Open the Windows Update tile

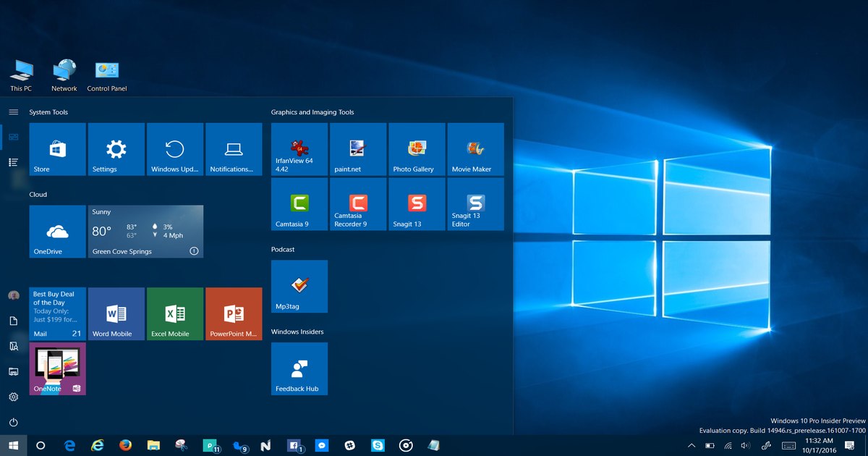(x=175, y=149)
